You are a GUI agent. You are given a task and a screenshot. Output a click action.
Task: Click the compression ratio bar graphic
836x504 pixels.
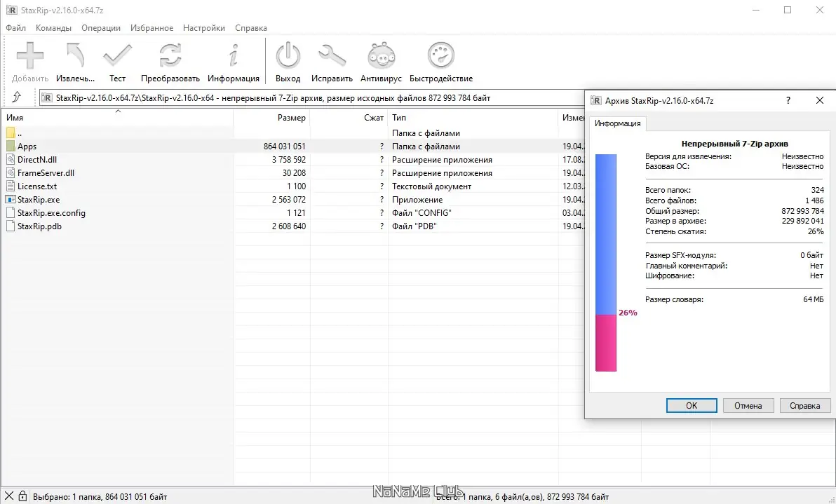tap(606, 263)
